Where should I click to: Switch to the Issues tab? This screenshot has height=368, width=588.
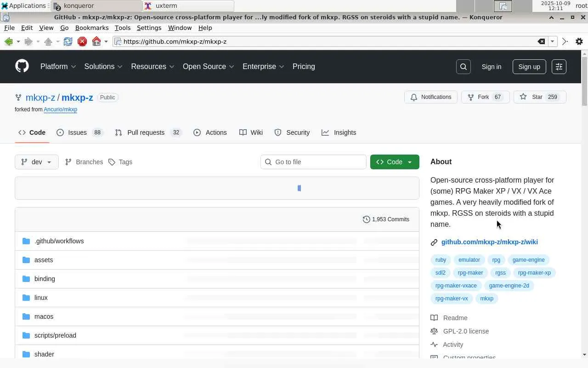[x=80, y=132]
